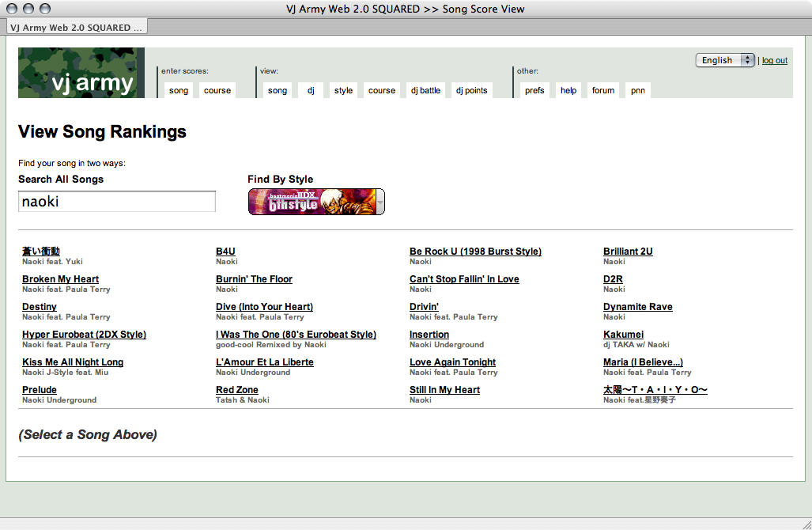Open the prefs page
Image resolution: width=812 pixels, height=530 pixels.
point(534,90)
